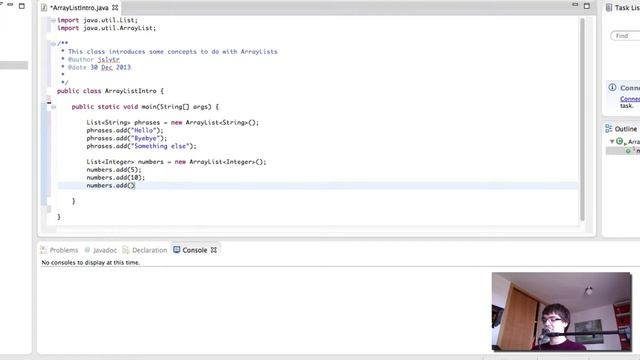Click the 'import java.util.ArrayList;' line
The image size is (640, 360).
click(x=107, y=28)
